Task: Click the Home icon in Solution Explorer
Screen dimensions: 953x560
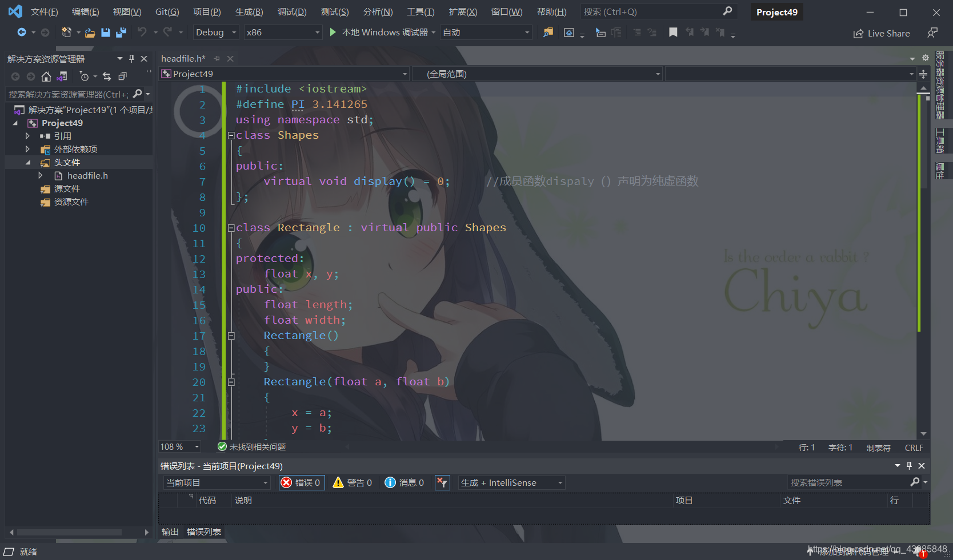Action: 46,76
